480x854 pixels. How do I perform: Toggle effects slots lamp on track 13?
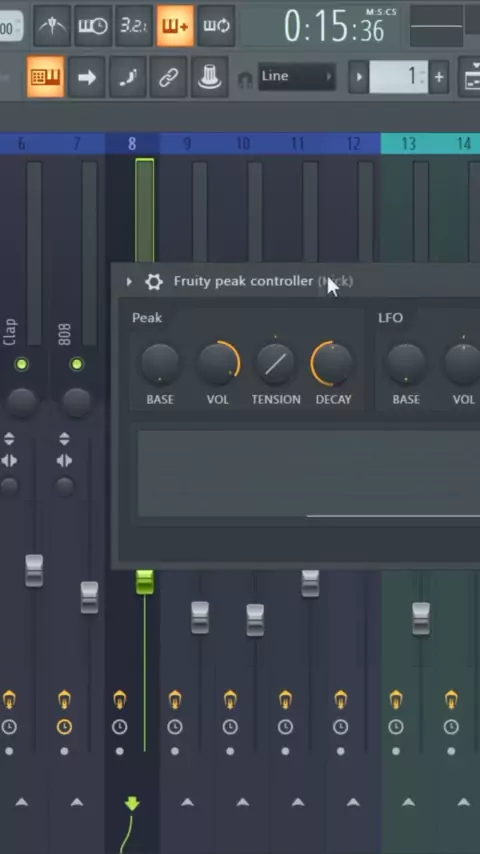(x=396, y=699)
